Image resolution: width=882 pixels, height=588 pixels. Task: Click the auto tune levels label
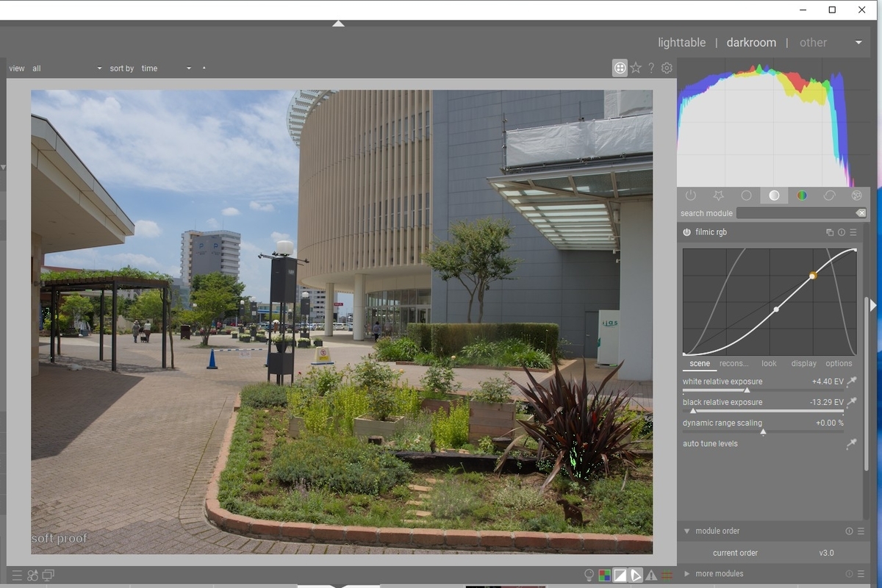coord(710,444)
